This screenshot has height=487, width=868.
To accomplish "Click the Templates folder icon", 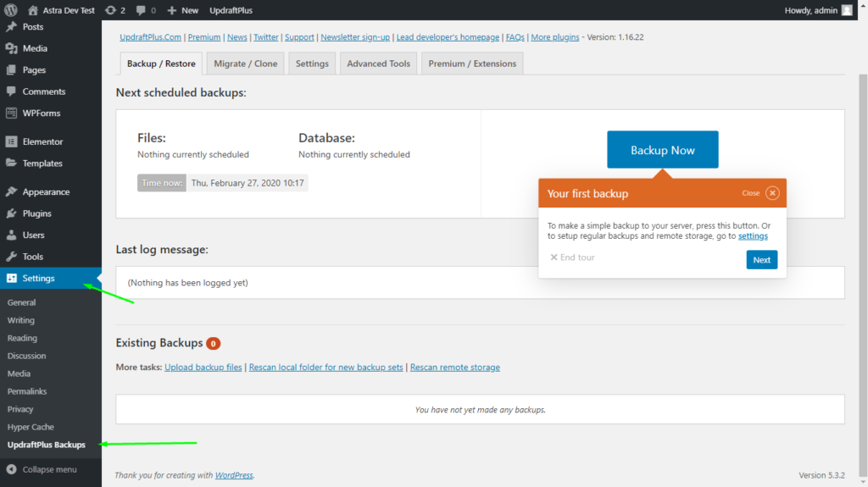I will click(11, 163).
